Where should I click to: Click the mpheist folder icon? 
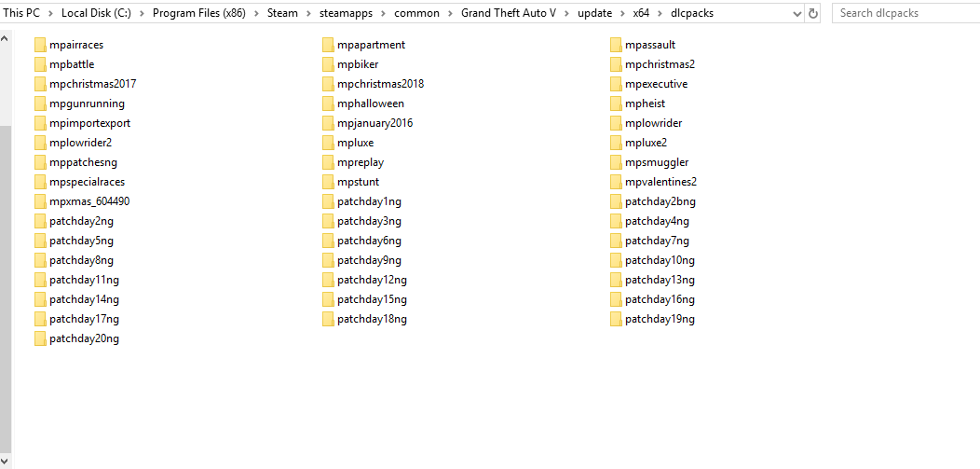tap(616, 103)
